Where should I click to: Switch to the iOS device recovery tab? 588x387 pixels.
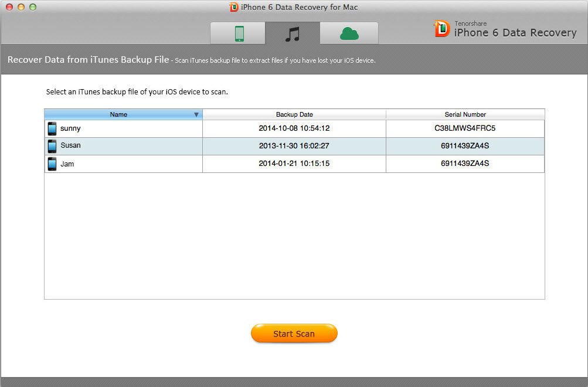coord(238,33)
